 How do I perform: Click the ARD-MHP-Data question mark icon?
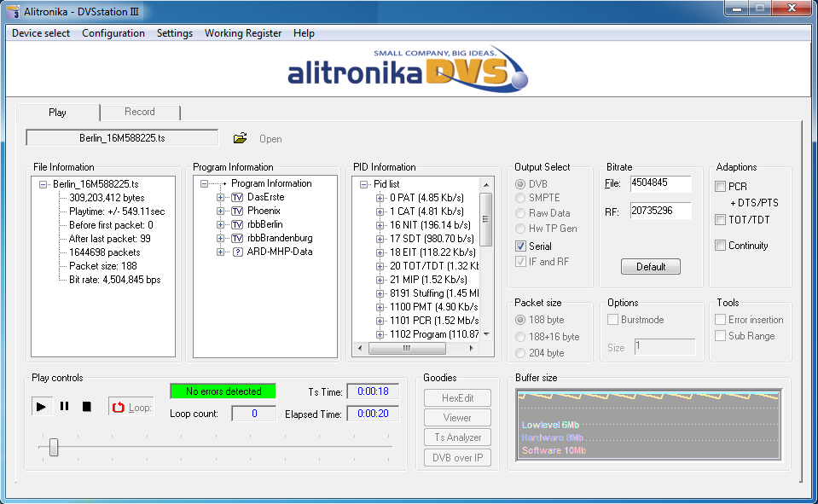coord(237,252)
